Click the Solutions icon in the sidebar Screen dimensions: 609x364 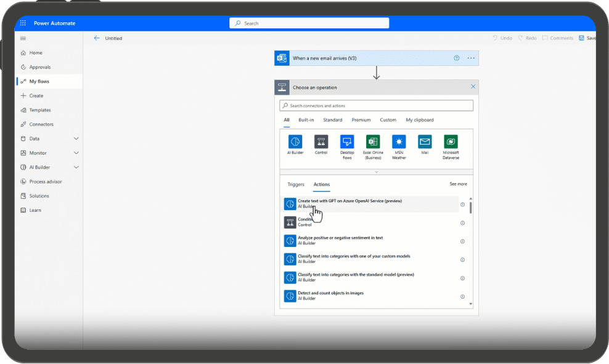point(23,196)
